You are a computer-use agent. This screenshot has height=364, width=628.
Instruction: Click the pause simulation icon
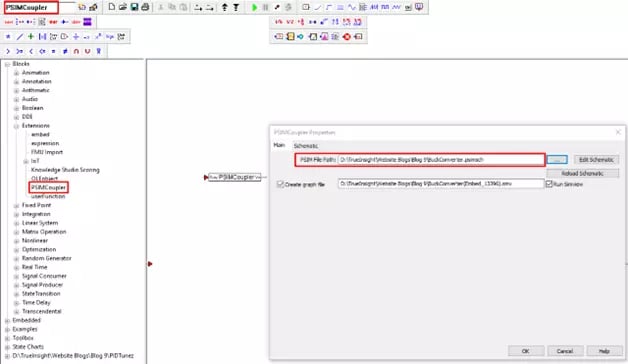265,7
